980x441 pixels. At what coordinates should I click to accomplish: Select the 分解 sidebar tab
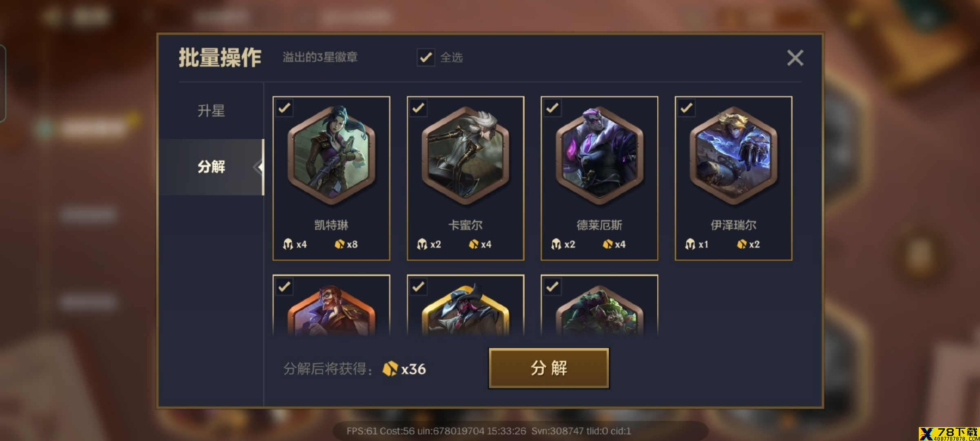pos(211,167)
